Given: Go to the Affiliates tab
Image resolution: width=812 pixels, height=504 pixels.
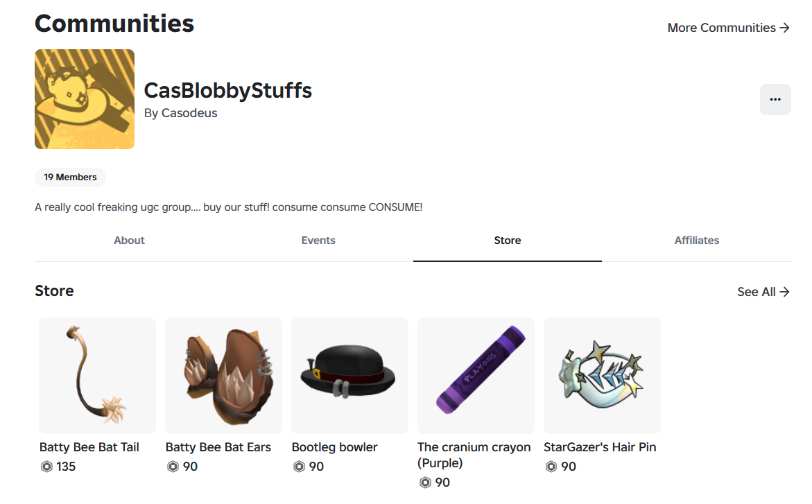Looking at the screenshot, I should click(696, 241).
